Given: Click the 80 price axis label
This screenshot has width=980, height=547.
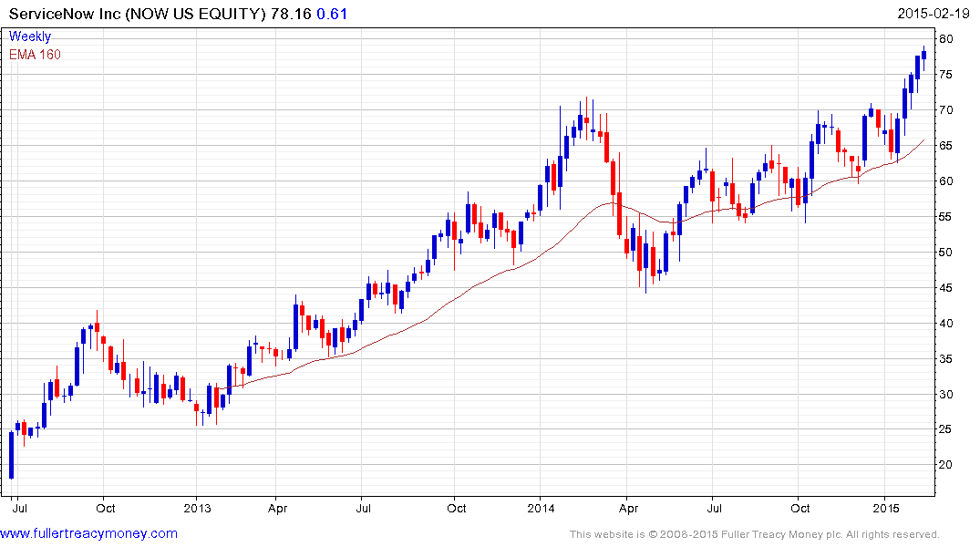Looking at the screenshot, I should 946,39.
